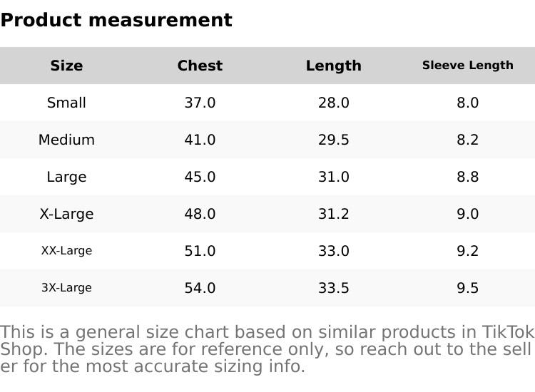Click the size chart disclaimer text
Image resolution: width=535 pixels, height=392 pixels.
pyautogui.click(x=267, y=349)
